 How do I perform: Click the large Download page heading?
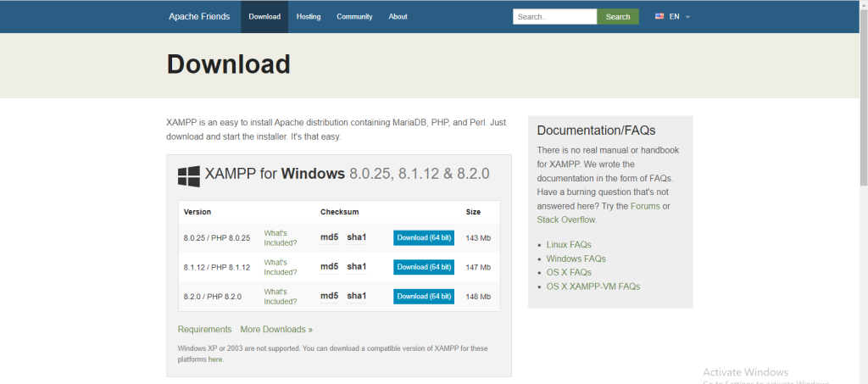229,64
